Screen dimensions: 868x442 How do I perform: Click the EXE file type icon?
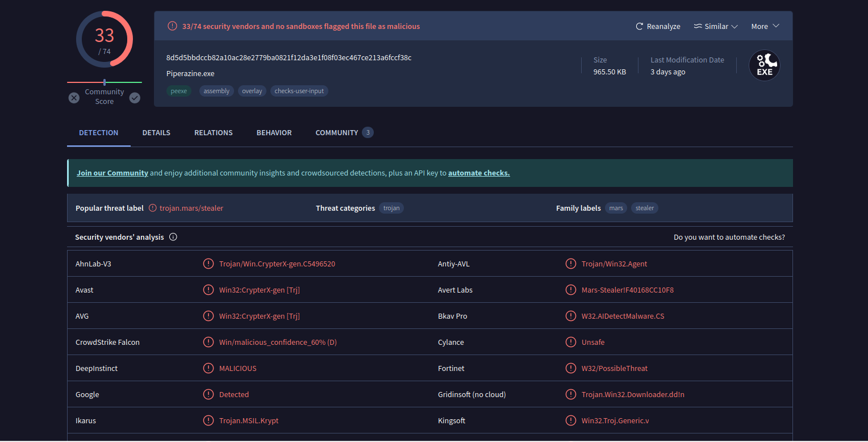pyautogui.click(x=764, y=65)
